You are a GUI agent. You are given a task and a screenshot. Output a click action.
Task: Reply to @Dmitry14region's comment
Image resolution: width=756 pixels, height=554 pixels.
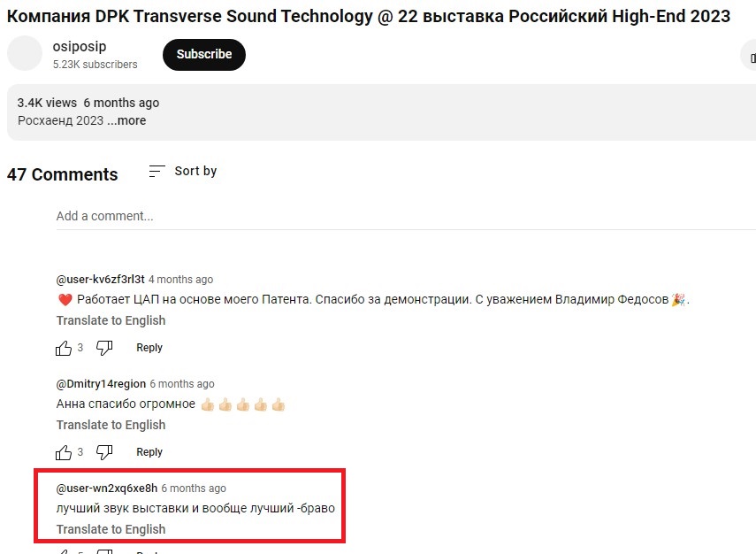149,451
